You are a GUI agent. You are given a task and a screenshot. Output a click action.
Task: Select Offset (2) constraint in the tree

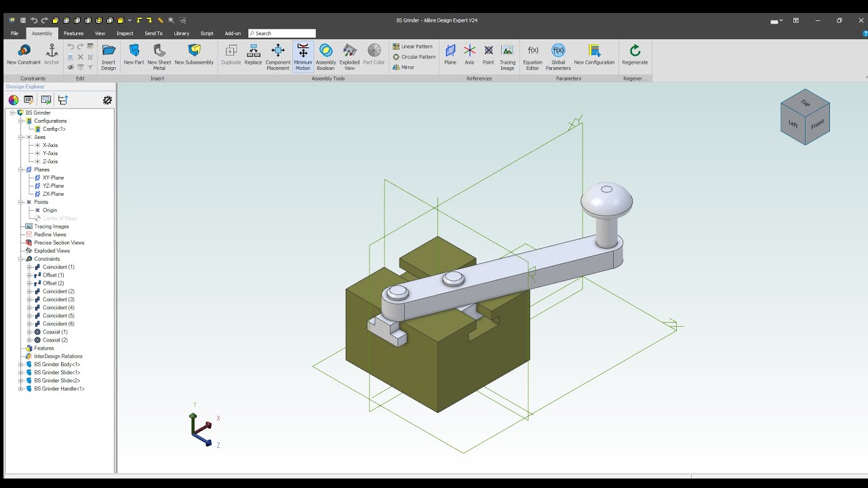(x=53, y=283)
